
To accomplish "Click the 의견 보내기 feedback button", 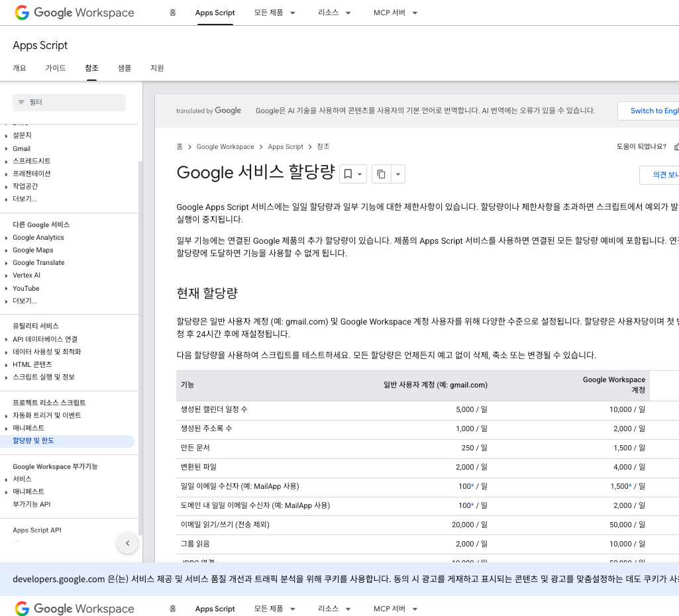I will click(x=659, y=175).
